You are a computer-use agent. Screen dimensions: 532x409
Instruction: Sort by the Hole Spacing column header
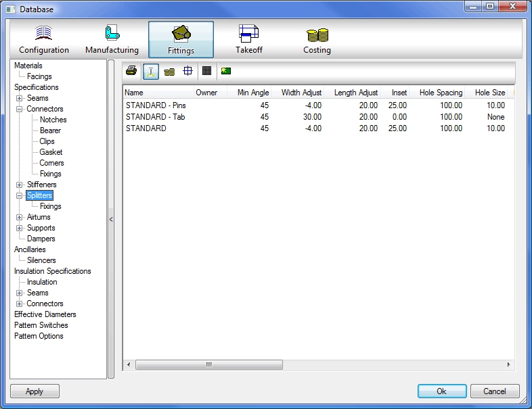tap(437, 93)
